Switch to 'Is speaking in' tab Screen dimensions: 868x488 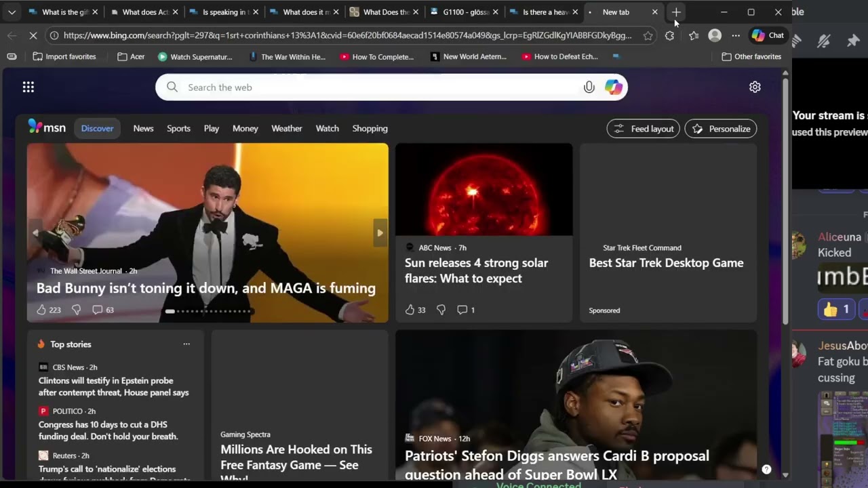(x=224, y=12)
